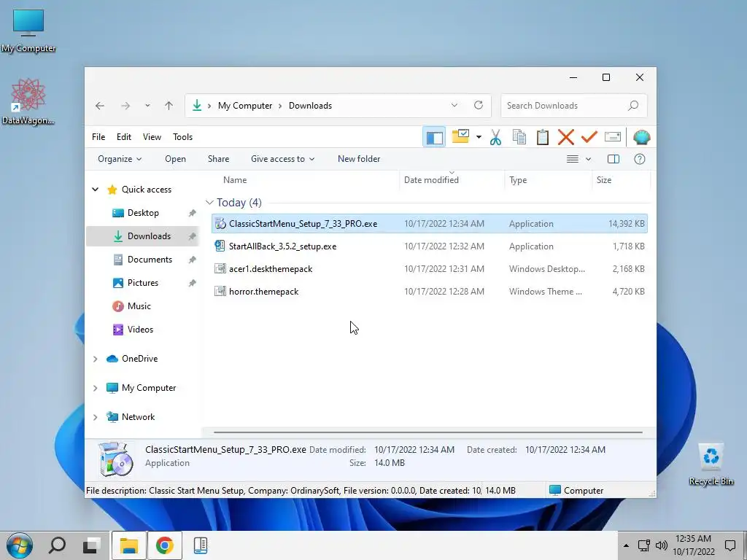Select ClassicStartMenu_Setup_7_33_PRO.exe file
Screen dimensions: 747x560
(429, 224)
